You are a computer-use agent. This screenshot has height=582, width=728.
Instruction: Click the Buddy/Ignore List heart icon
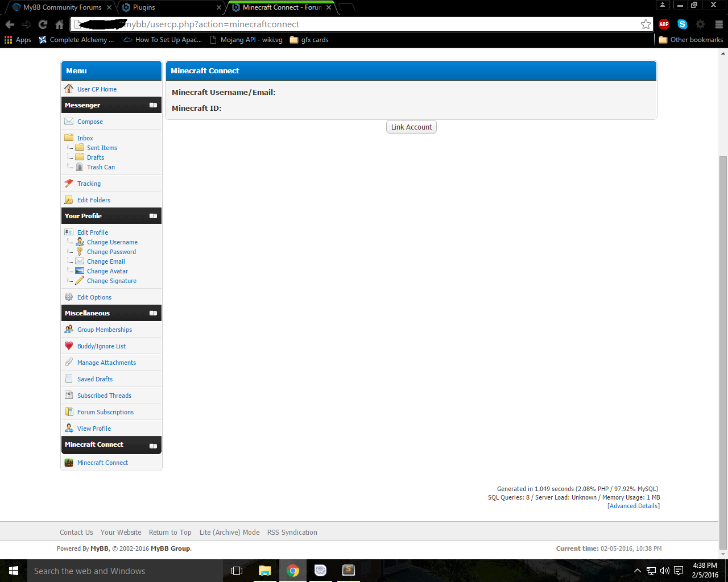point(69,346)
